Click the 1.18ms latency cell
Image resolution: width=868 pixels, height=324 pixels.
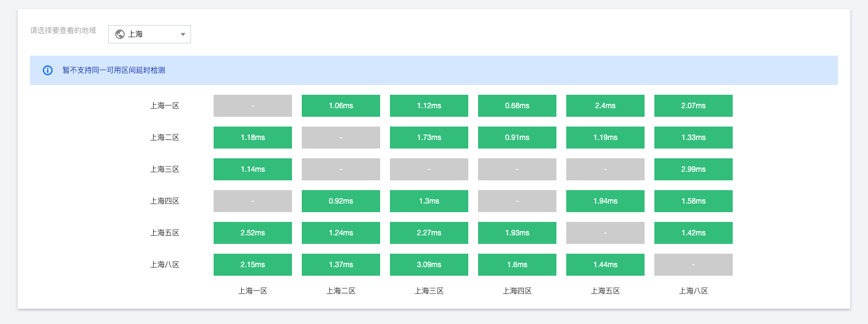click(253, 138)
